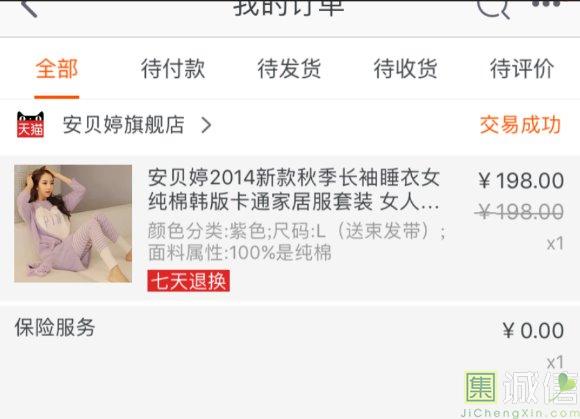Tap the back arrow icon
This screenshot has width=580, height=419.
tap(30, 7)
